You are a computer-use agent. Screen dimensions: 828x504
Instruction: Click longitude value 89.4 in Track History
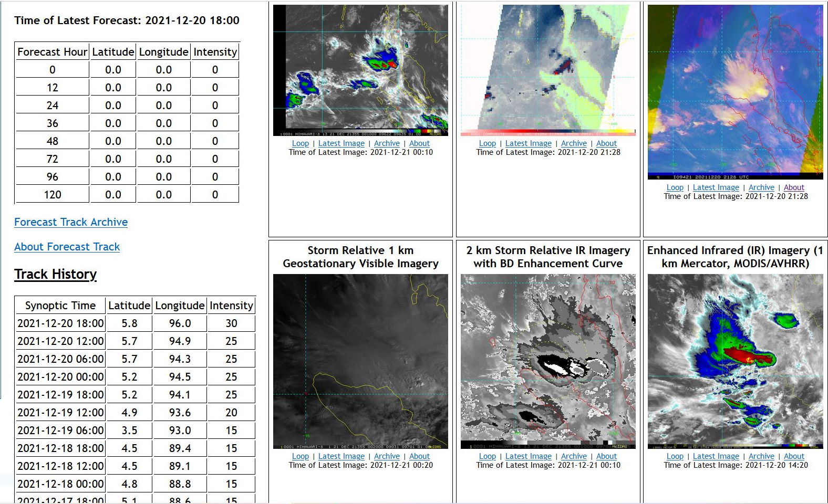pyautogui.click(x=180, y=448)
